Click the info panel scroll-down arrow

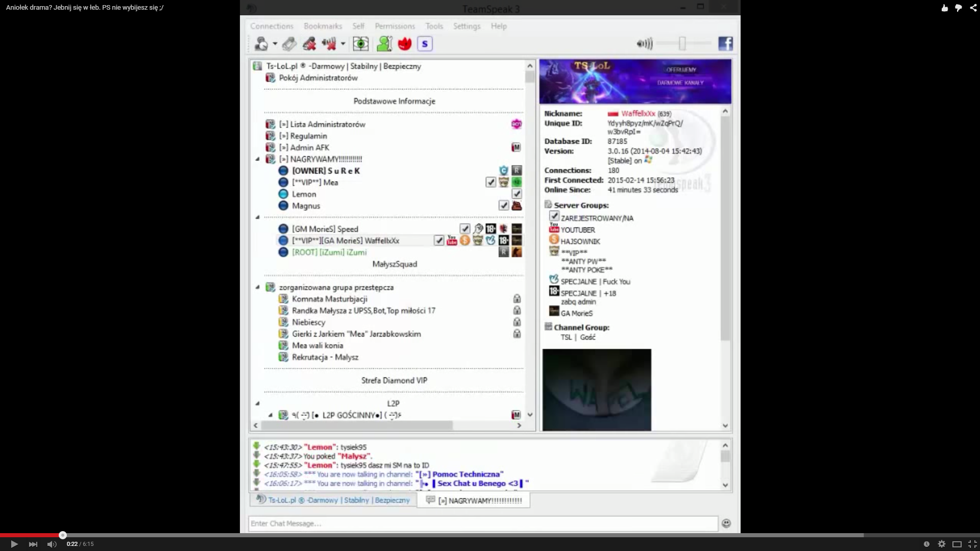click(x=725, y=426)
